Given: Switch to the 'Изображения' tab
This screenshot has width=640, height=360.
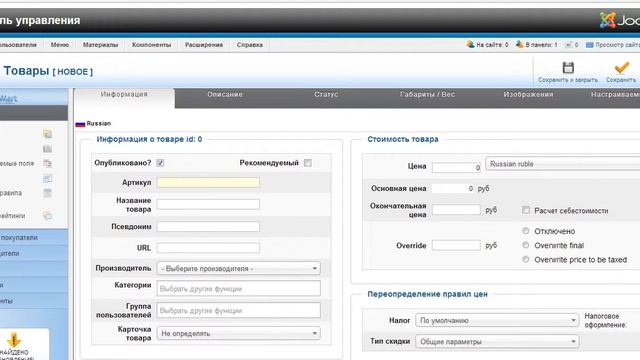Looking at the screenshot, I should click(528, 94).
